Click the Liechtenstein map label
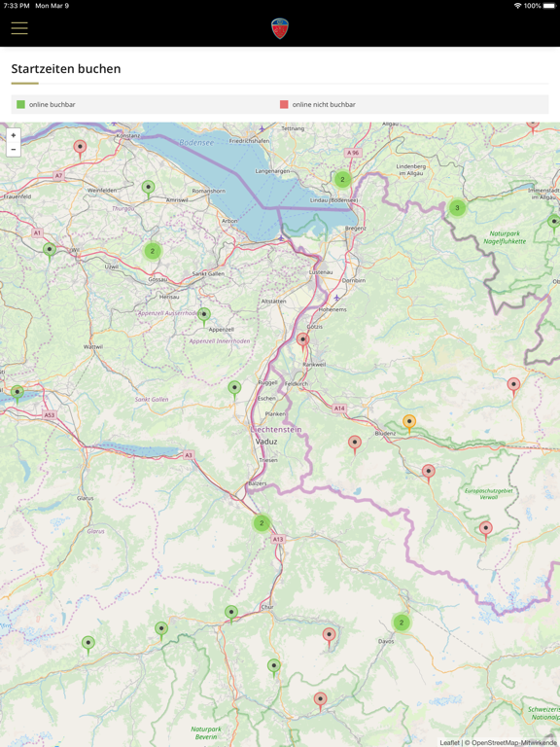The image size is (560, 747). coord(276,429)
